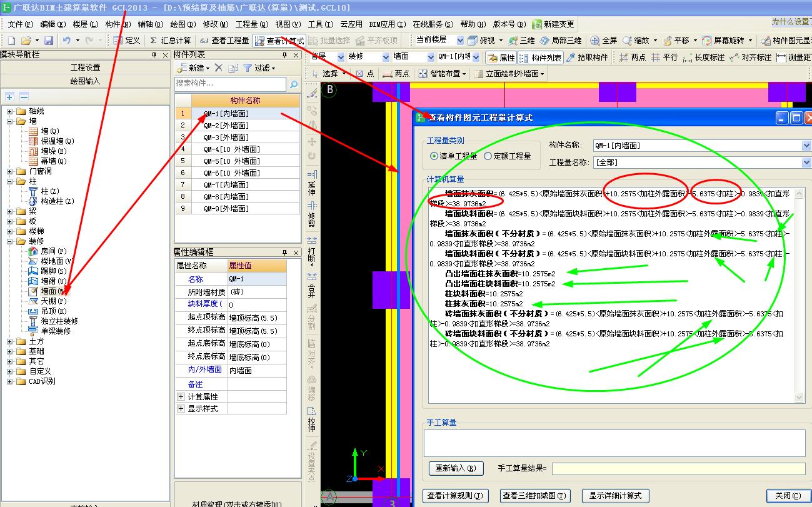Open 局部三维 partial 3D view
The width and height of the screenshot is (812, 507).
click(561, 40)
